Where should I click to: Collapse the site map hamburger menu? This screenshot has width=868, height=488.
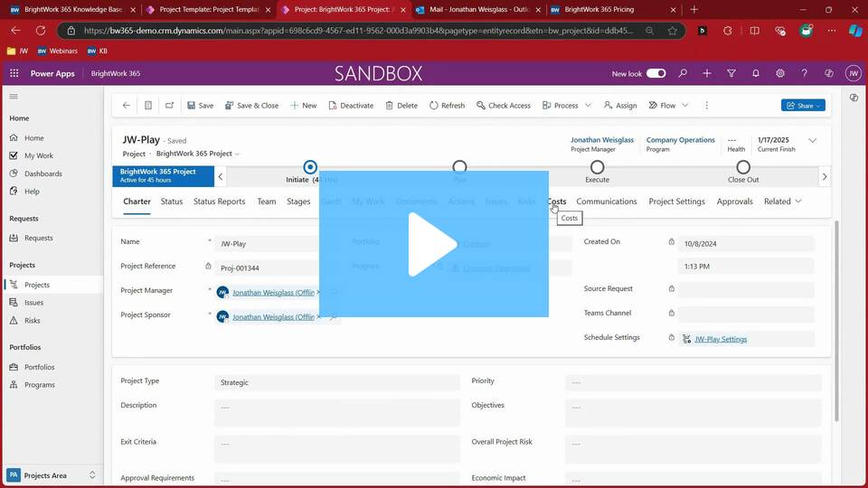[x=14, y=97]
